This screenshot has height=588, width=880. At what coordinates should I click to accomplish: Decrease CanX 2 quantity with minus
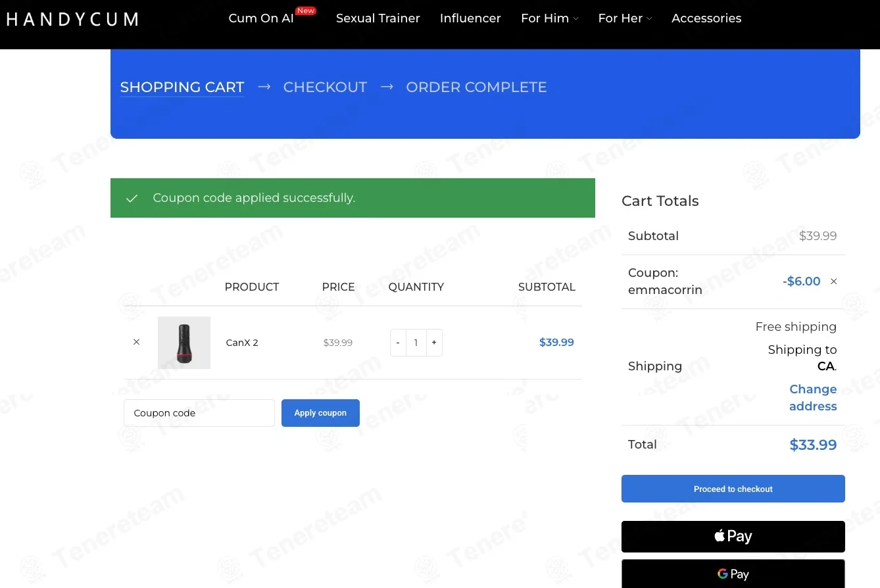pos(398,343)
